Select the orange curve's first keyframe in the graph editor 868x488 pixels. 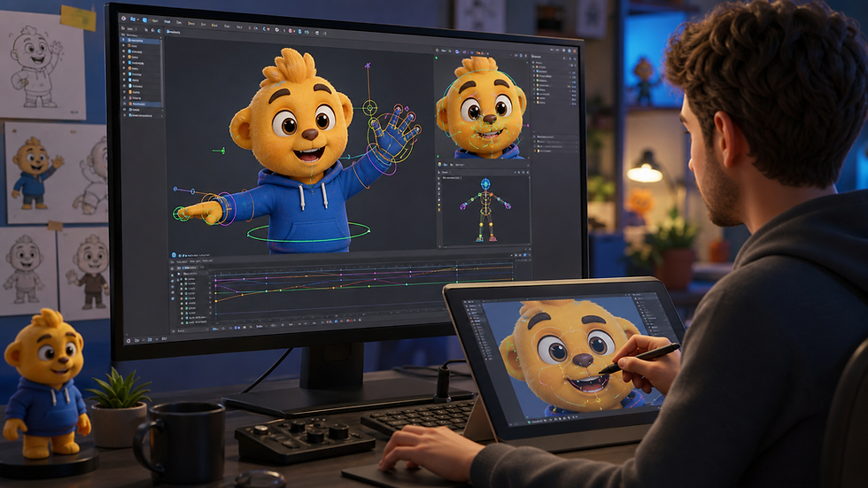(215, 300)
